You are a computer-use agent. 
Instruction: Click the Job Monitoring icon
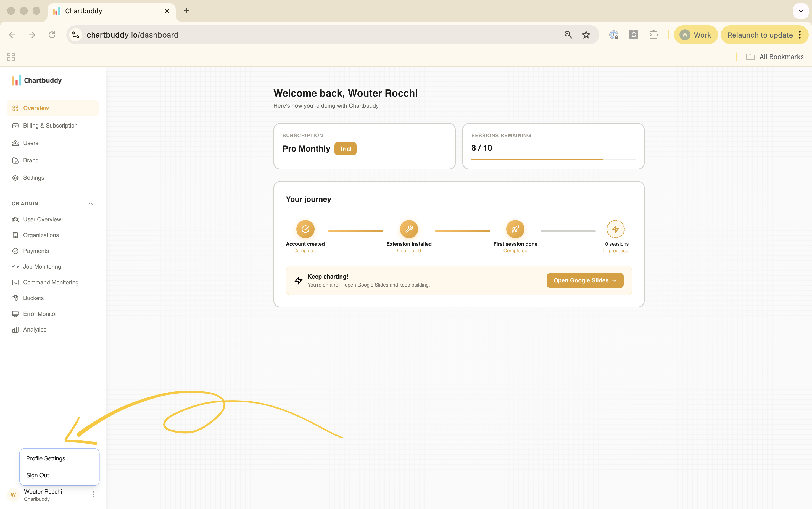(15, 266)
